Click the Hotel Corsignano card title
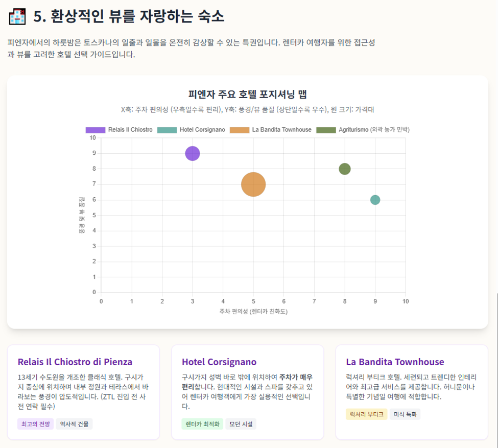This screenshot has width=498, height=448. [x=219, y=362]
